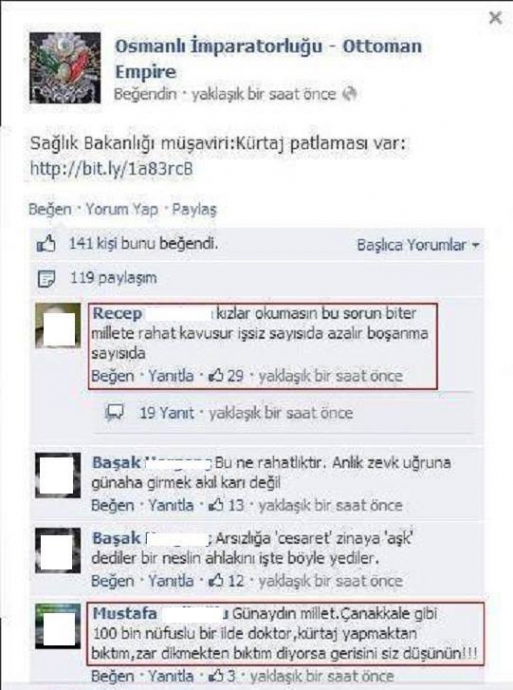This screenshot has width=513, height=690.
Task: Open Recep's commenter name link
Action: pyautogui.click(x=117, y=313)
